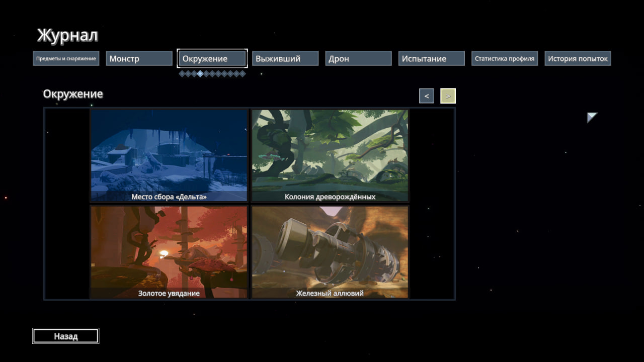Viewport: 644px width, 362px height.
Task: Jump to the first page indicator diamond
Action: point(182,74)
